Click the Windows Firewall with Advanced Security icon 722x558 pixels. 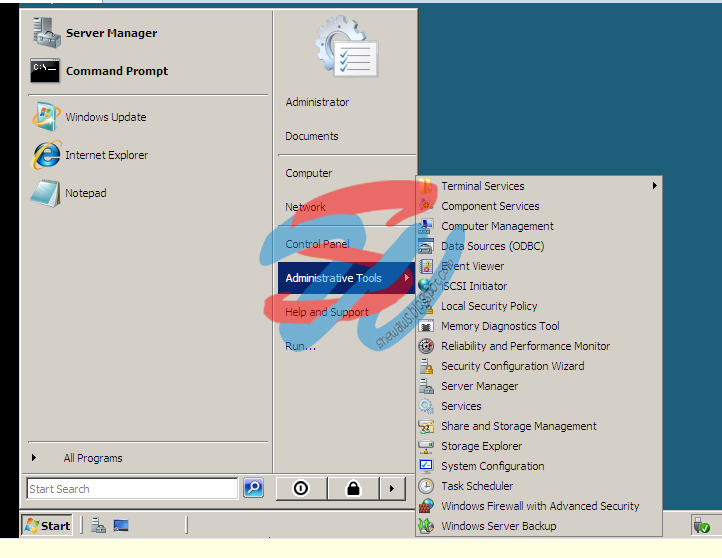coord(426,506)
